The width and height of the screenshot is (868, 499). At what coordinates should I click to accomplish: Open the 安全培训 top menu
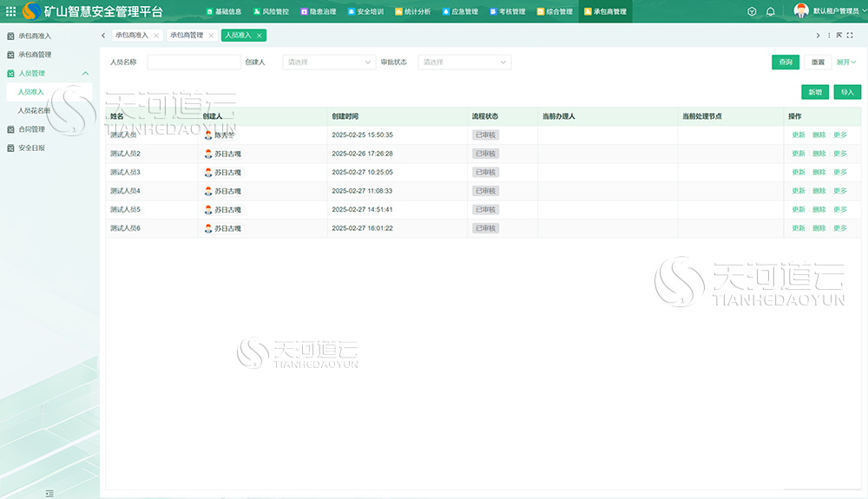[366, 11]
